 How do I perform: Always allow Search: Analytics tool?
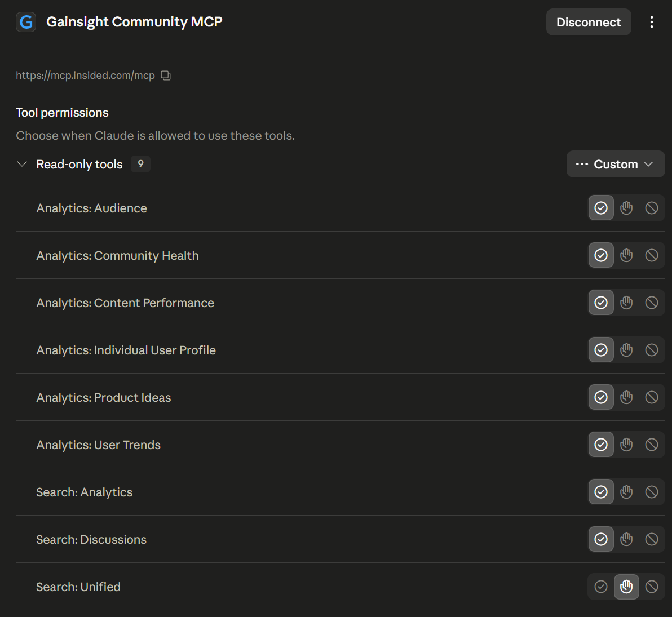pyautogui.click(x=601, y=492)
